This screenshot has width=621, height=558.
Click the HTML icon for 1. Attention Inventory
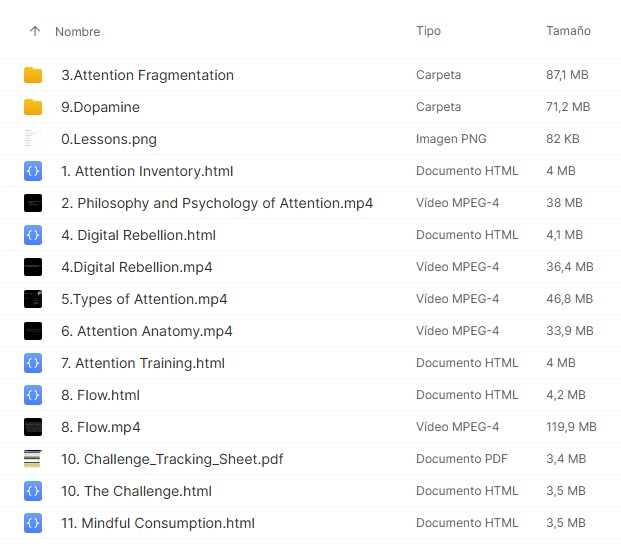click(x=33, y=171)
